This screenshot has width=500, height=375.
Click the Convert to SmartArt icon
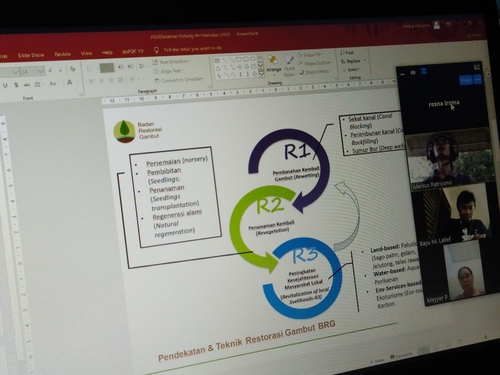click(x=157, y=81)
